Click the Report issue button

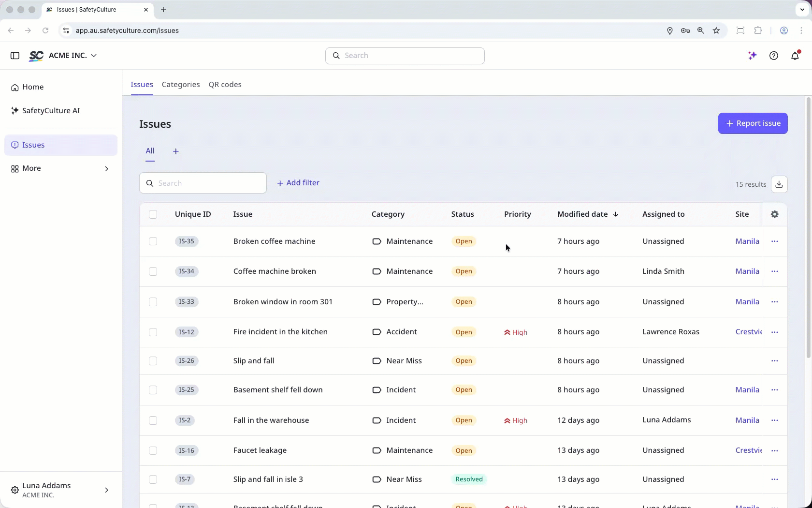[x=753, y=123]
